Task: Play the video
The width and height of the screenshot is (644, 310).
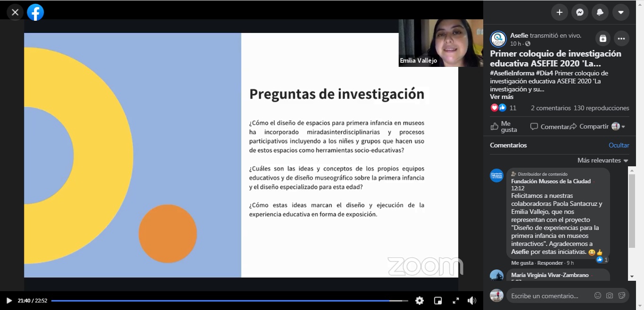Action: click(9, 301)
